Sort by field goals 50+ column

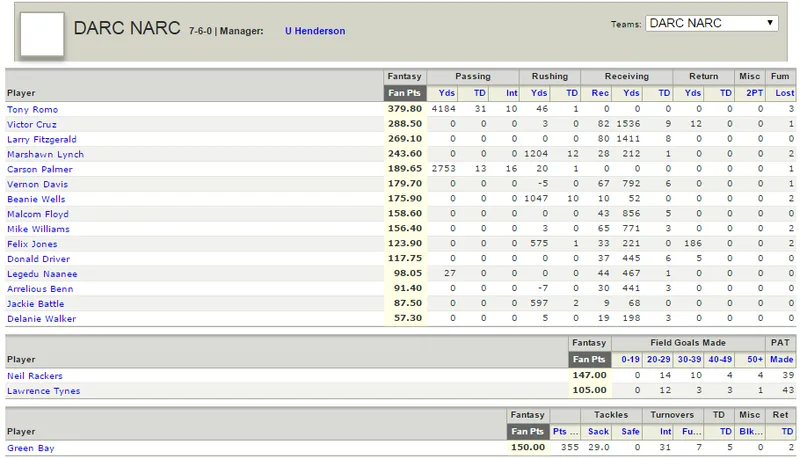tap(755, 359)
